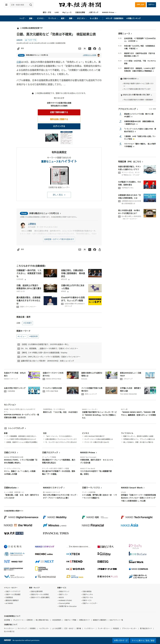
Task: Open the 日銀の利上げが7月に決まった理由 thumbnail
Action: pos(95,289)
